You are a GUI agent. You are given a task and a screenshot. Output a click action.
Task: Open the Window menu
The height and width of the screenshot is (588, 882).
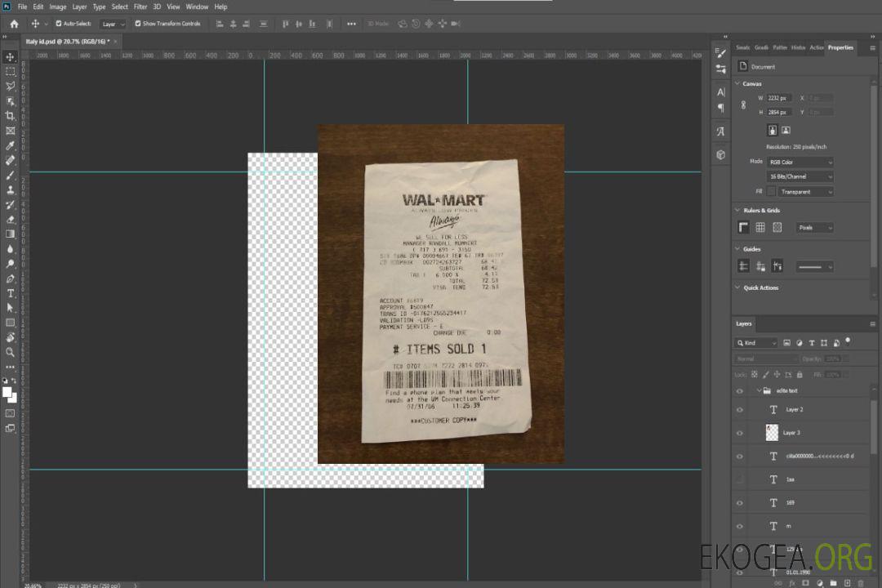click(197, 7)
